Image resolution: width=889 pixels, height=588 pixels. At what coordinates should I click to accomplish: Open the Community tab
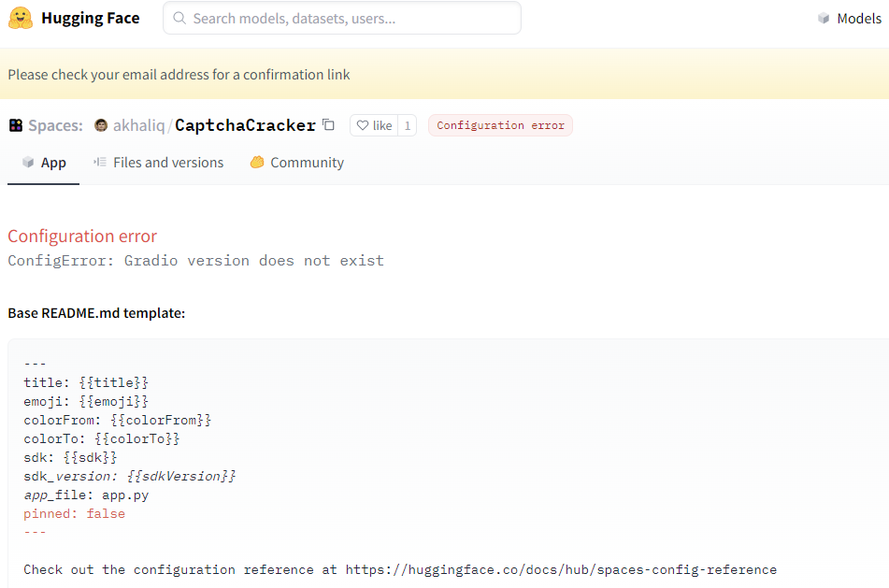tap(306, 162)
